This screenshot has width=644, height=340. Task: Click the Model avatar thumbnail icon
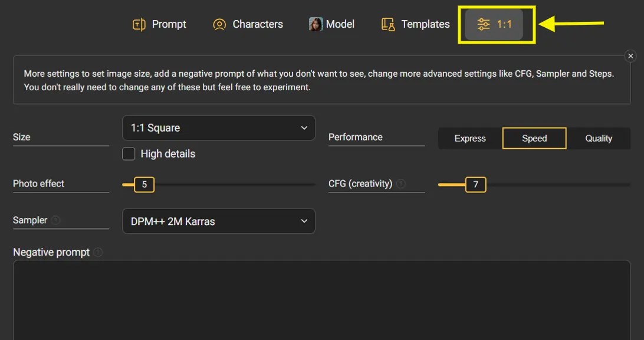315,24
